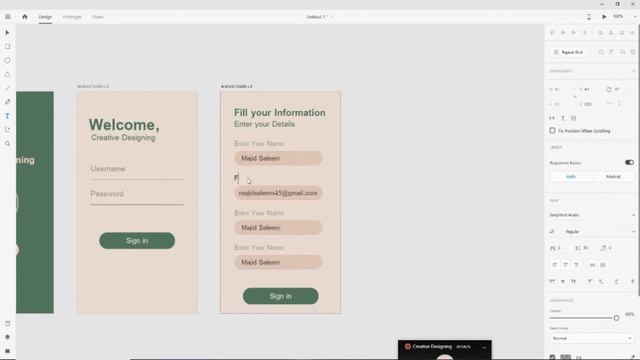
Task: Click the width value field
Action: [x=558, y=89]
